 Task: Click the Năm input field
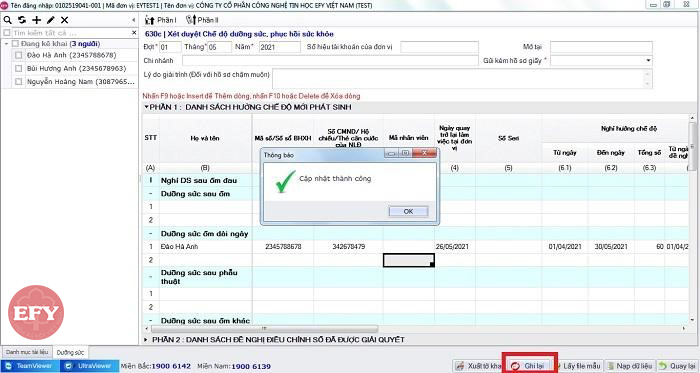pyautogui.click(x=279, y=47)
